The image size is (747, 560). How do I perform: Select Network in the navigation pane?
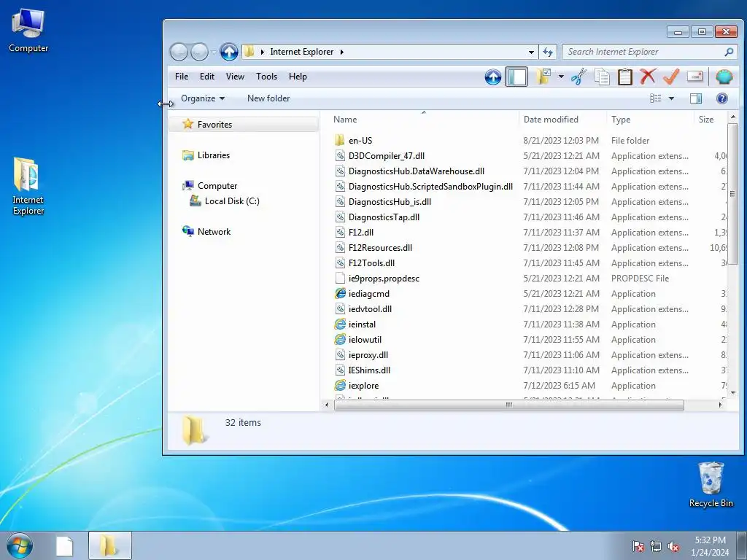coord(214,231)
